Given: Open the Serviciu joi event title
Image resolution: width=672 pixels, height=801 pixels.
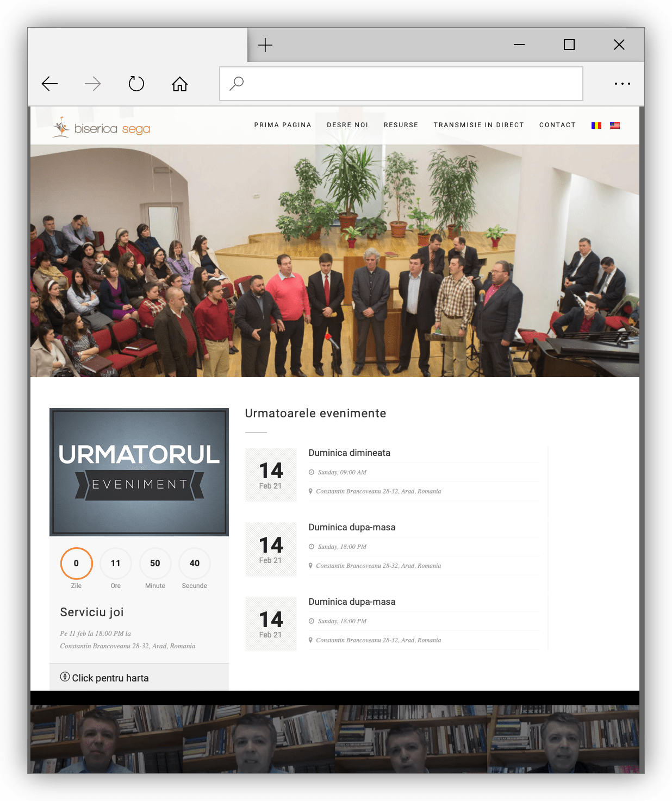Looking at the screenshot, I should pos(92,612).
